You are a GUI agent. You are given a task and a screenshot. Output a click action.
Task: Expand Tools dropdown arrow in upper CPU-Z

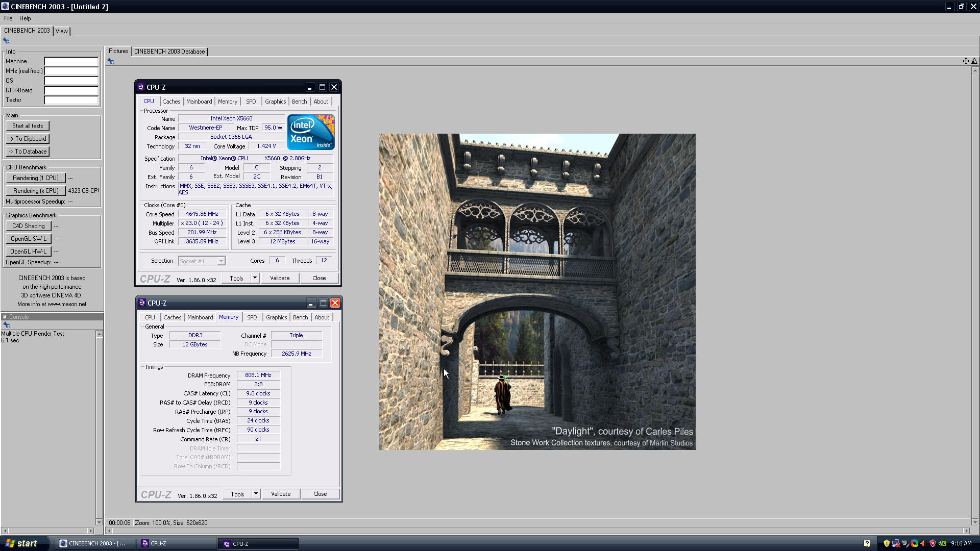tap(255, 278)
